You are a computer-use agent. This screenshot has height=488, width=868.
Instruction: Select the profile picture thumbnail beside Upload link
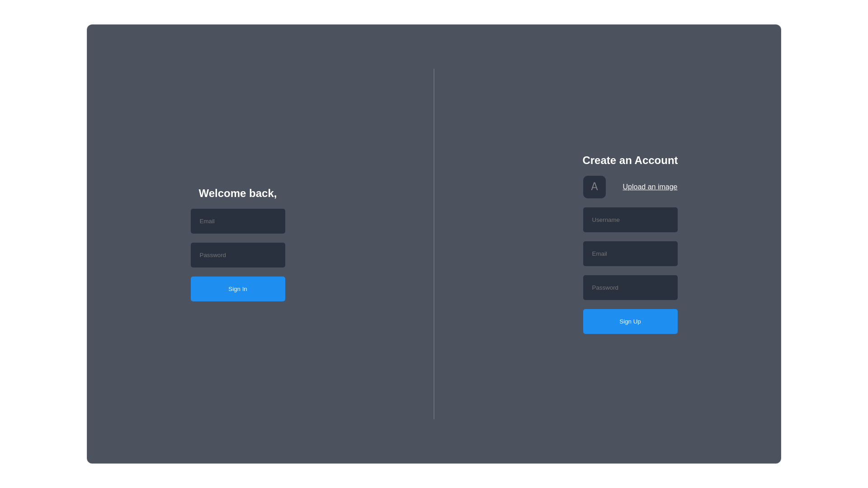(x=594, y=187)
